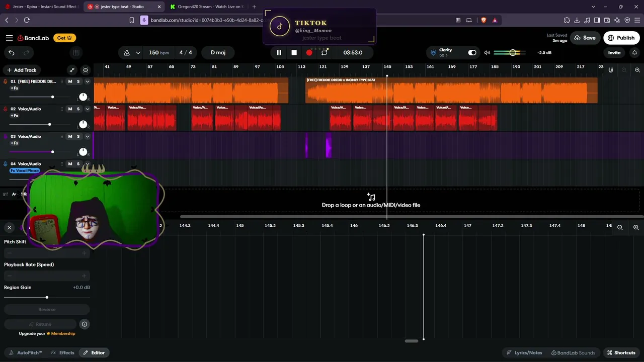The width and height of the screenshot is (644, 362).
Task: Expand track 03 options chevron
Action: [x=87, y=137]
